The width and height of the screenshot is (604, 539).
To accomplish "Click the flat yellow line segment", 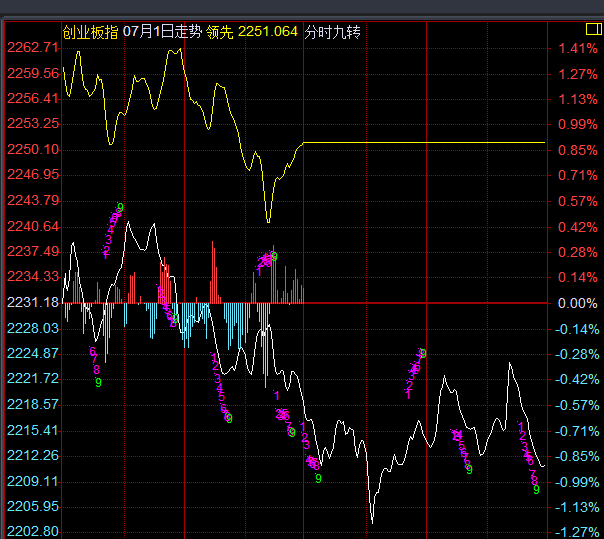I will click(420, 142).
